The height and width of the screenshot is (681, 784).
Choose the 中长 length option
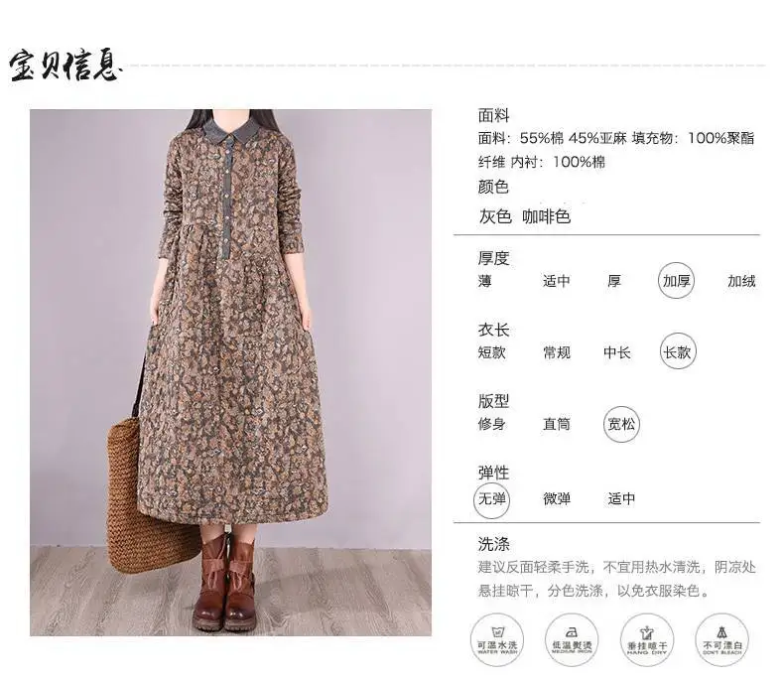[616, 352]
